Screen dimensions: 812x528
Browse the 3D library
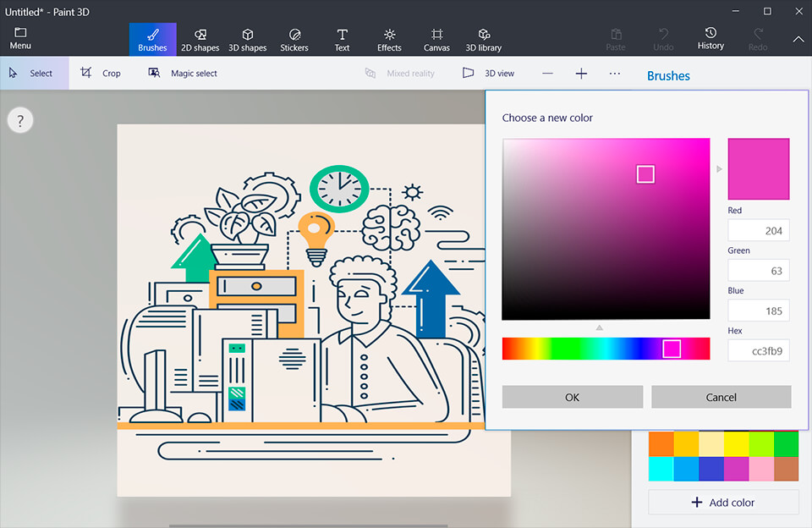tap(483, 39)
